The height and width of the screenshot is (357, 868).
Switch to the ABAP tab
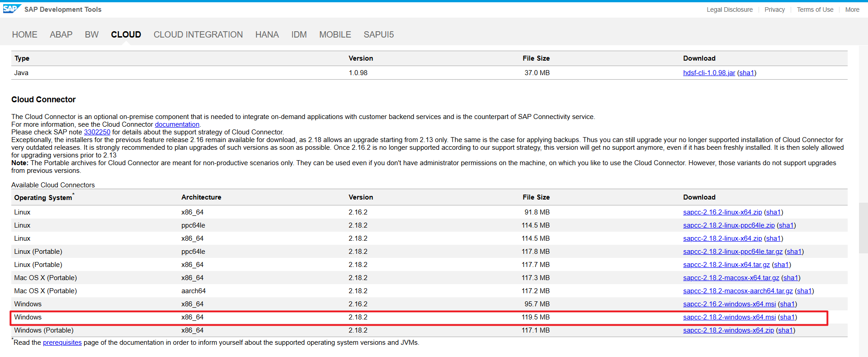pyautogui.click(x=61, y=34)
